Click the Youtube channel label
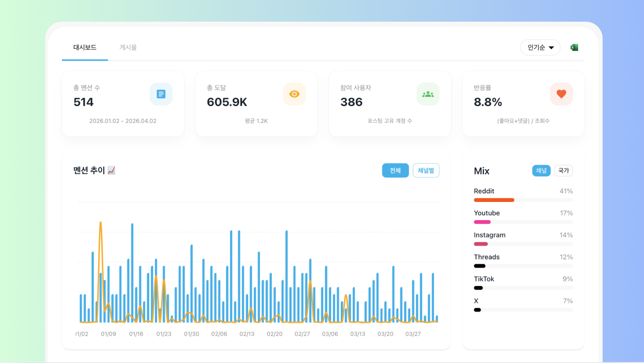 click(x=487, y=213)
